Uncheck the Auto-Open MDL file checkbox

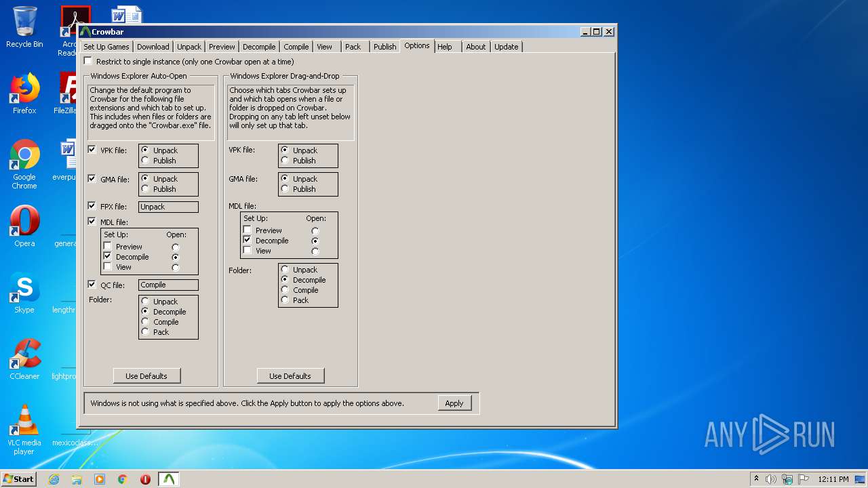(92, 222)
